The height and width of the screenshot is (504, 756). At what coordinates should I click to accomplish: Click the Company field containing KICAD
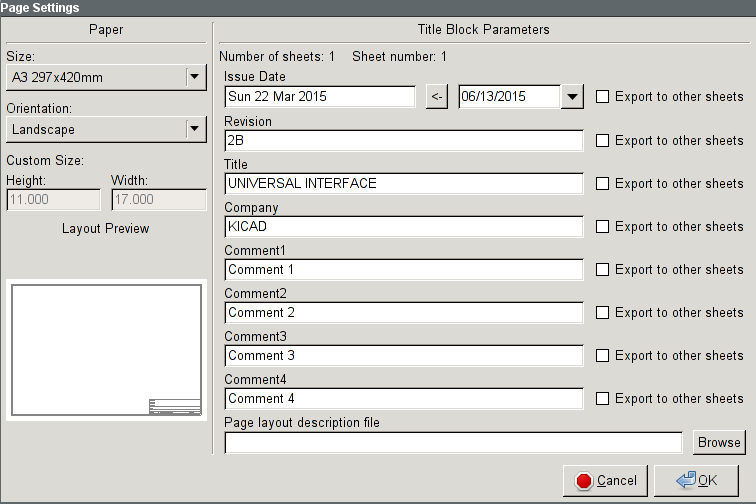click(x=403, y=227)
